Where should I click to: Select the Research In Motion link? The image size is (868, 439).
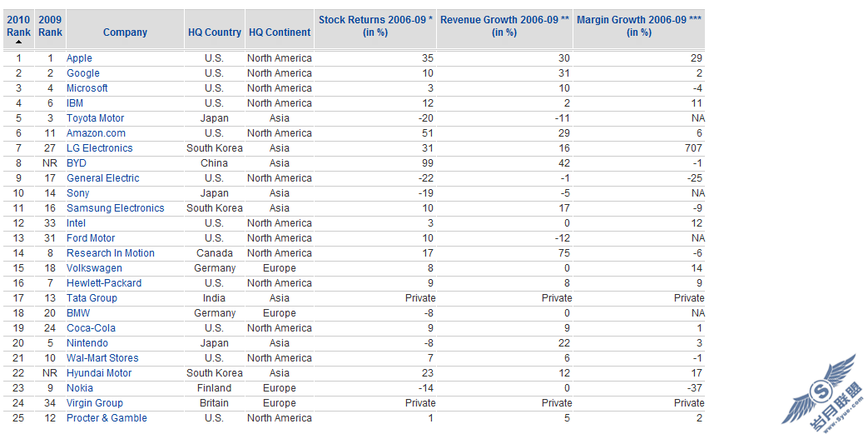coord(111,252)
